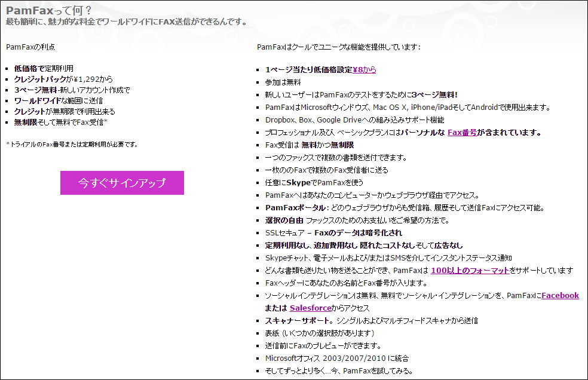Open the Salesforce link
Viewport: 588px width, 380px height.
pos(311,308)
